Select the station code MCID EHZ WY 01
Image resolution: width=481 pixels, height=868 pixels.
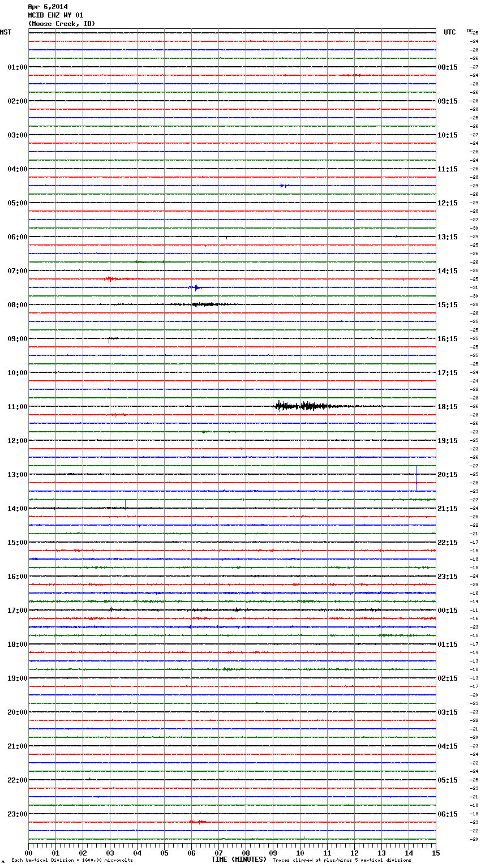click(55, 15)
